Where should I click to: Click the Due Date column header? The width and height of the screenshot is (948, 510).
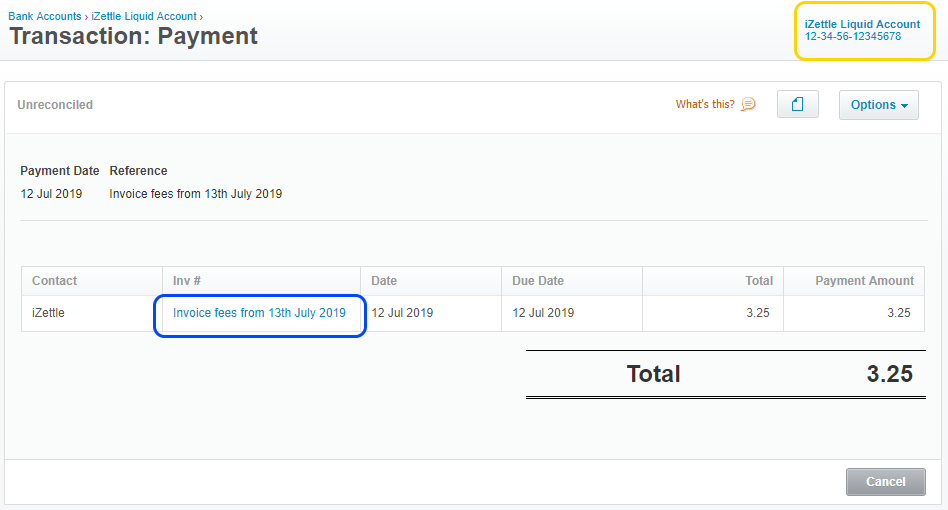538,281
